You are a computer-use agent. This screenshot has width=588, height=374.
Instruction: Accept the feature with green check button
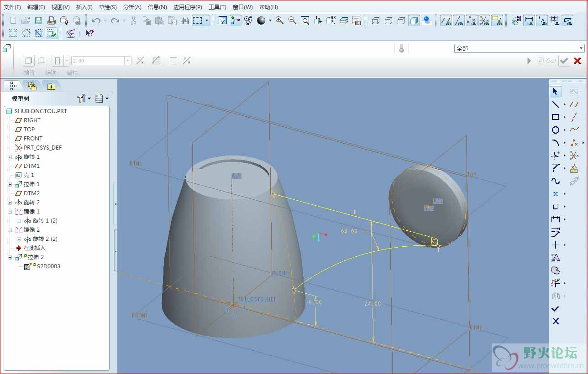click(564, 61)
